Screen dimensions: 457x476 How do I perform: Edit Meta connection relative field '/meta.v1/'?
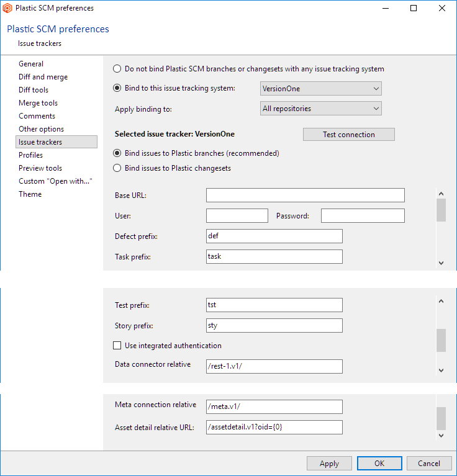[x=274, y=406]
